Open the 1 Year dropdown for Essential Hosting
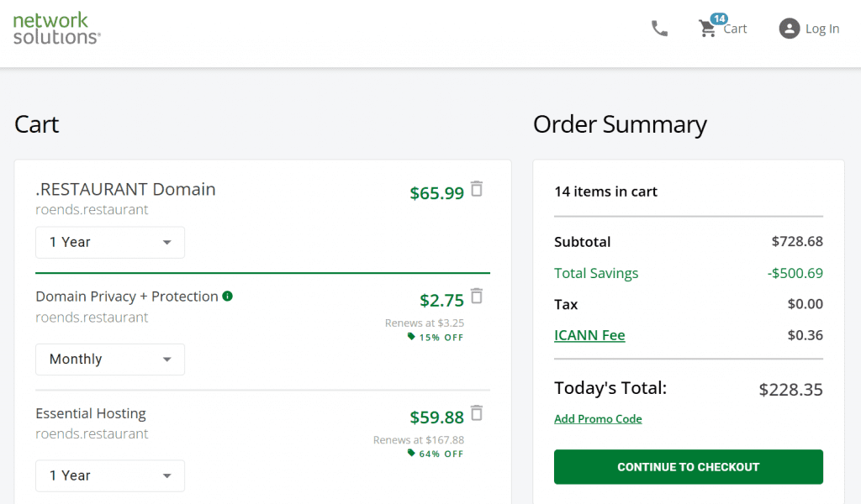861x504 pixels. point(110,475)
